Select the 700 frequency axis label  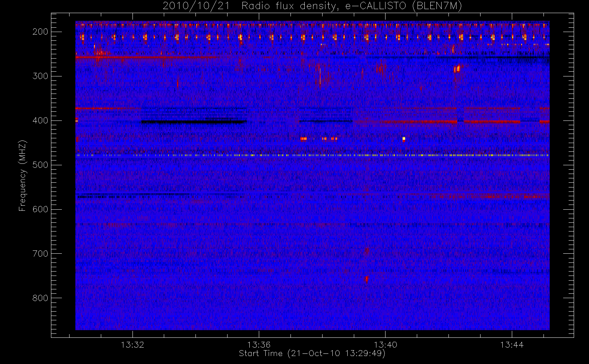[x=40, y=254]
